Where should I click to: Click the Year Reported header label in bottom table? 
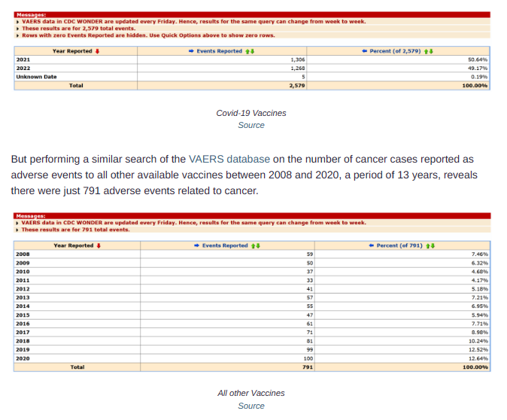74,245
